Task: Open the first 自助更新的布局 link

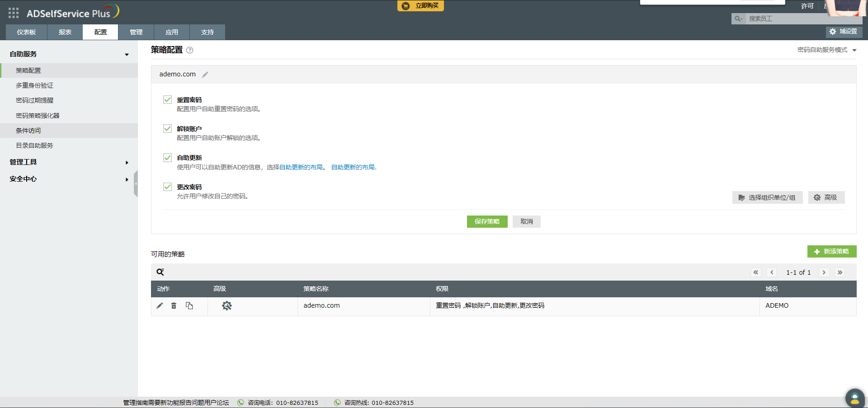Action: click(301, 167)
